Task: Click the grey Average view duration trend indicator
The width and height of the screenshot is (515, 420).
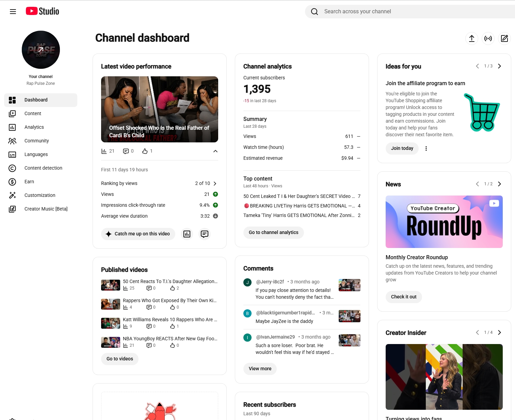Action: pyautogui.click(x=215, y=216)
